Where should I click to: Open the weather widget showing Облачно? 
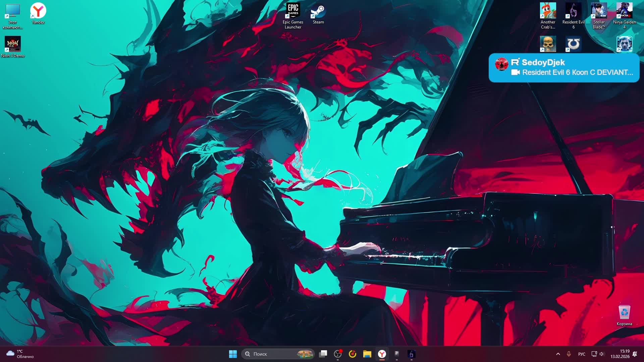point(20,354)
